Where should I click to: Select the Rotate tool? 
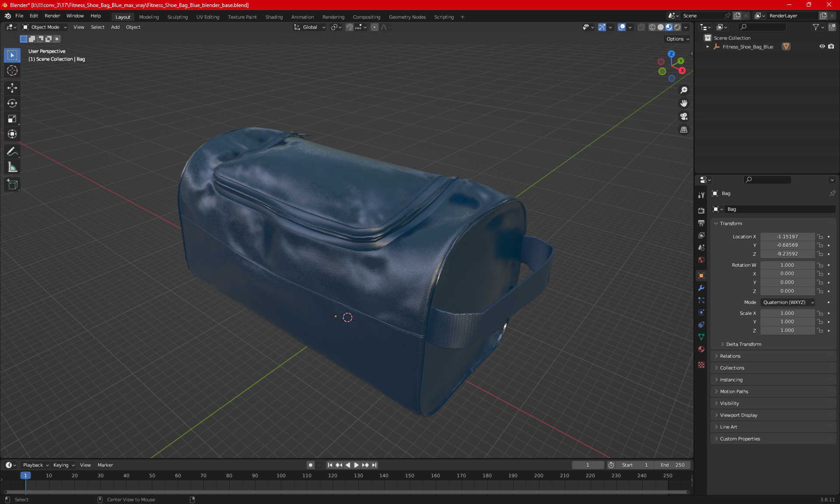pyautogui.click(x=12, y=103)
